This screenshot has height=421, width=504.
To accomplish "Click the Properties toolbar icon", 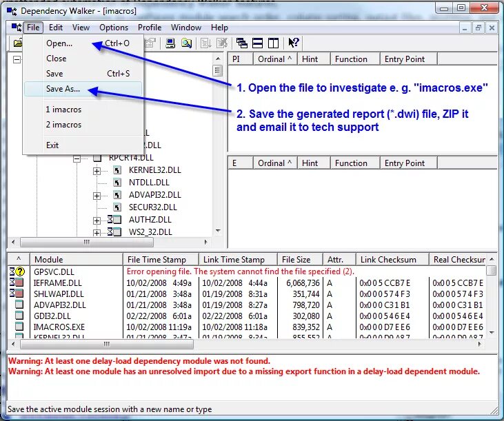I will (150, 43).
